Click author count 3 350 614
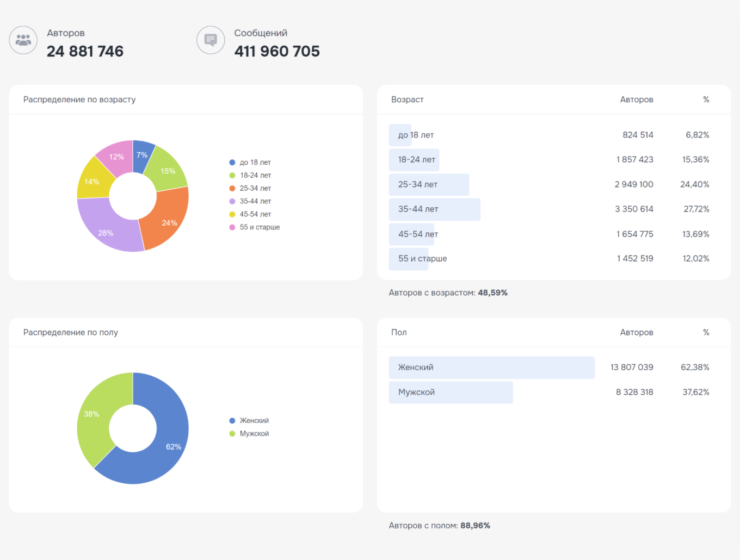This screenshot has height=560, width=740. (x=634, y=209)
